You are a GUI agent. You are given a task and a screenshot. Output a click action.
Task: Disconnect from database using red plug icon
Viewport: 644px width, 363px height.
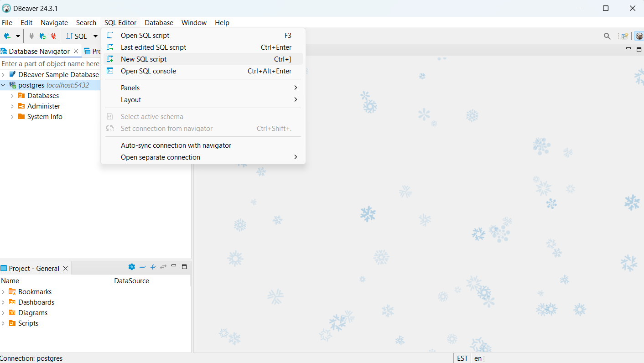(x=53, y=36)
